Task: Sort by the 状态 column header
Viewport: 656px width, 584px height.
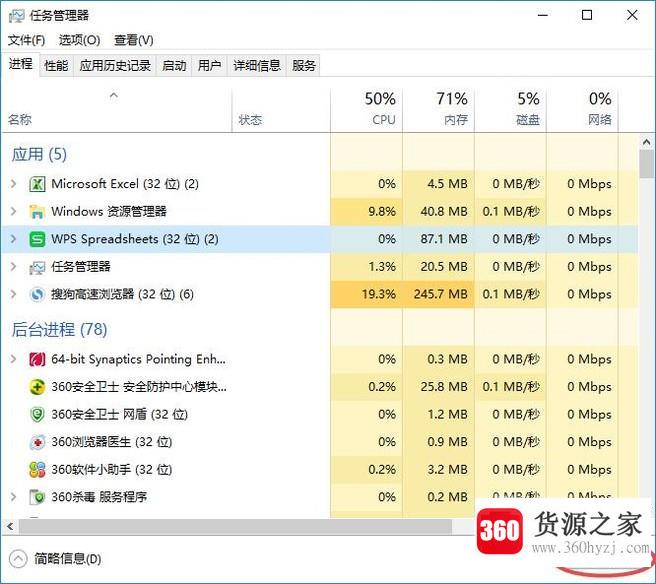Action: pos(281,110)
